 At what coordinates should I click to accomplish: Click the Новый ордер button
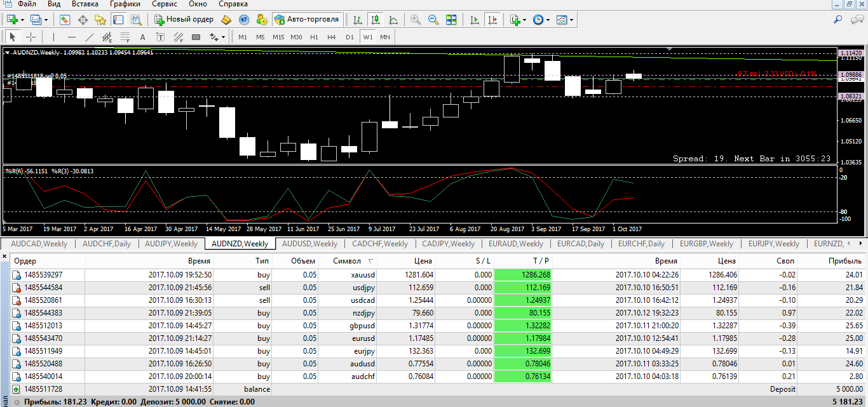pyautogui.click(x=185, y=20)
